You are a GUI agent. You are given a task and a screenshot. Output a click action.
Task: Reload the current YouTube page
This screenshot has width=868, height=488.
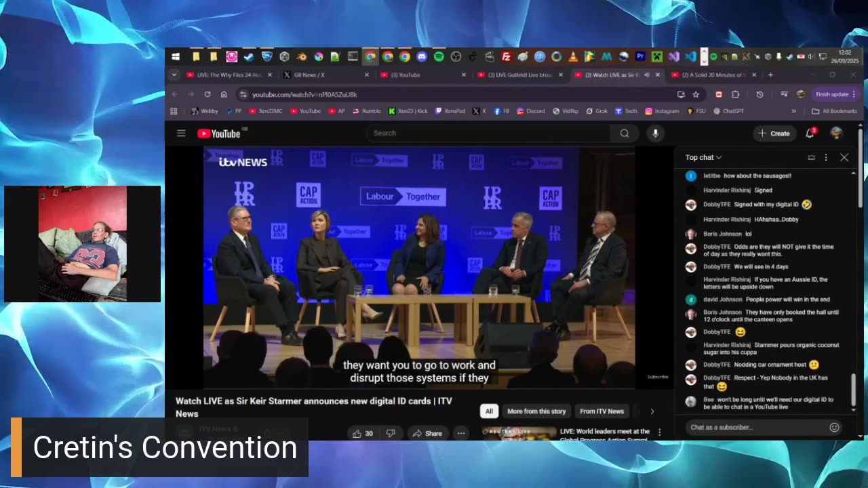[208, 94]
